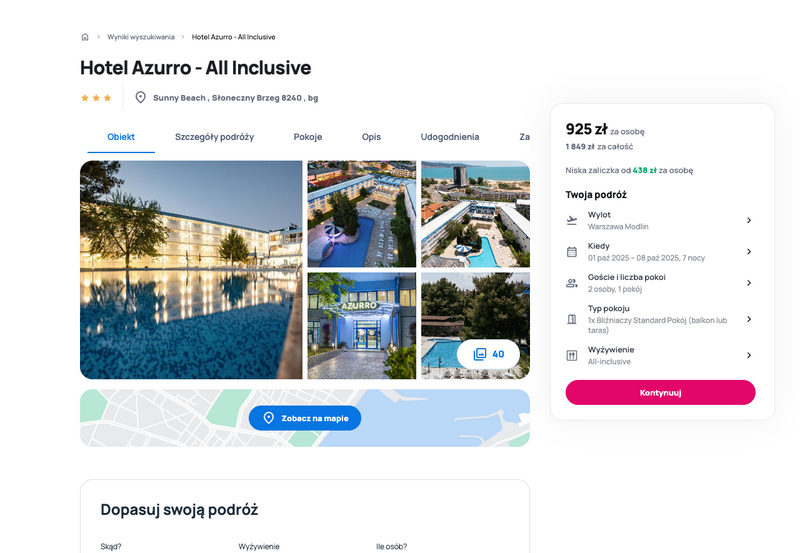This screenshot has width=800, height=553.
Task: Go to Wyniki wyszukiwania breadcrumb link
Action: [x=141, y=37]
